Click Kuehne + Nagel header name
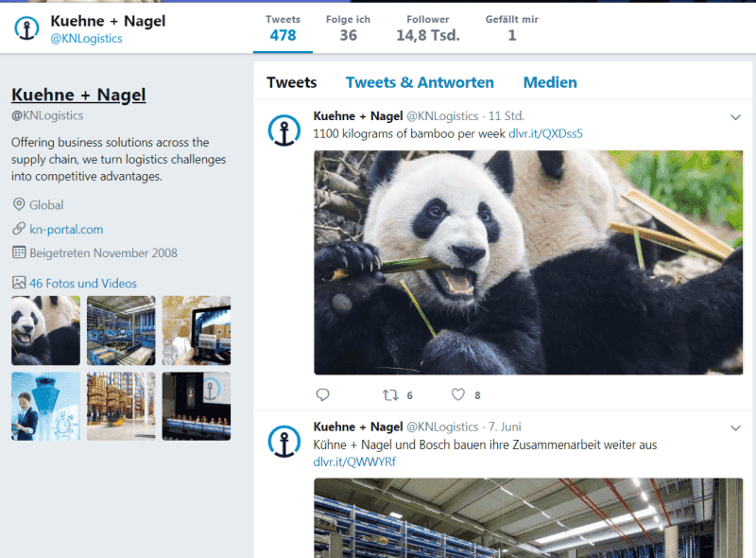Screen dimensions: 756x558 click(x=108, y=21)
